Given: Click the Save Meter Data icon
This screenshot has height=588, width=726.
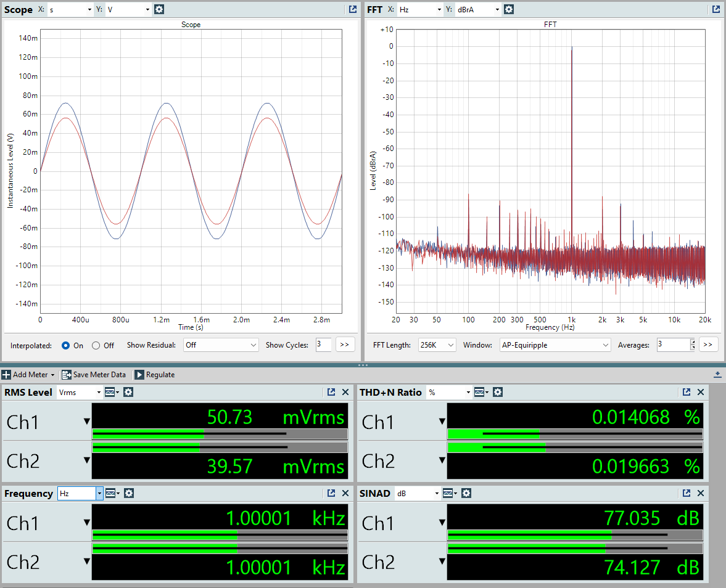Looking at the screenshot, I should (x=67, y=375).
